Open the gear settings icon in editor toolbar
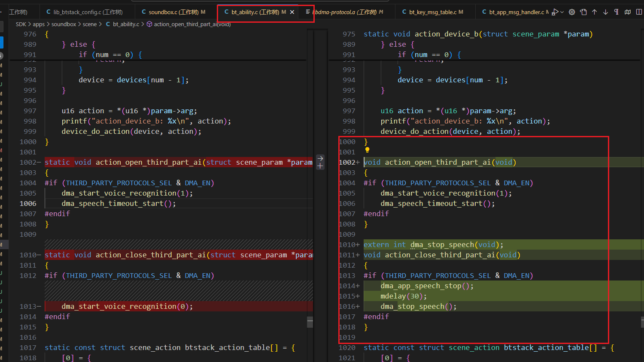Screen dimensions: 644x362 [x=572, y=12]
